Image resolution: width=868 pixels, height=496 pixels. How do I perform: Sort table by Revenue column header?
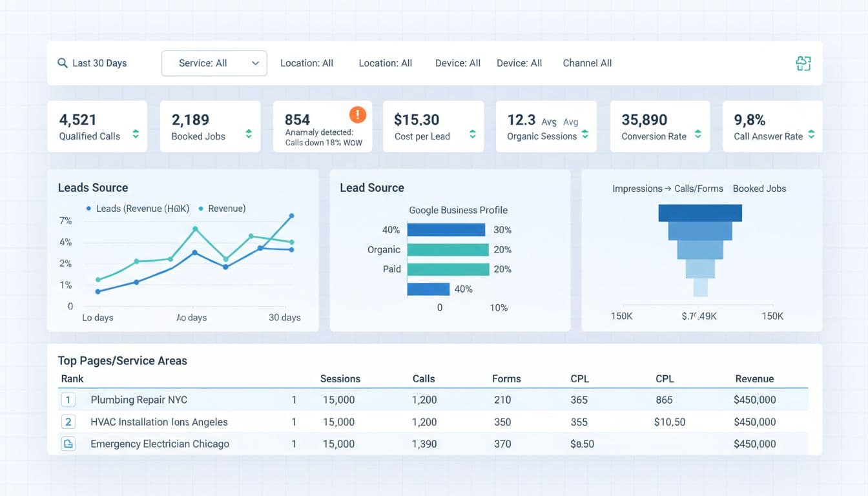point(754,379)
